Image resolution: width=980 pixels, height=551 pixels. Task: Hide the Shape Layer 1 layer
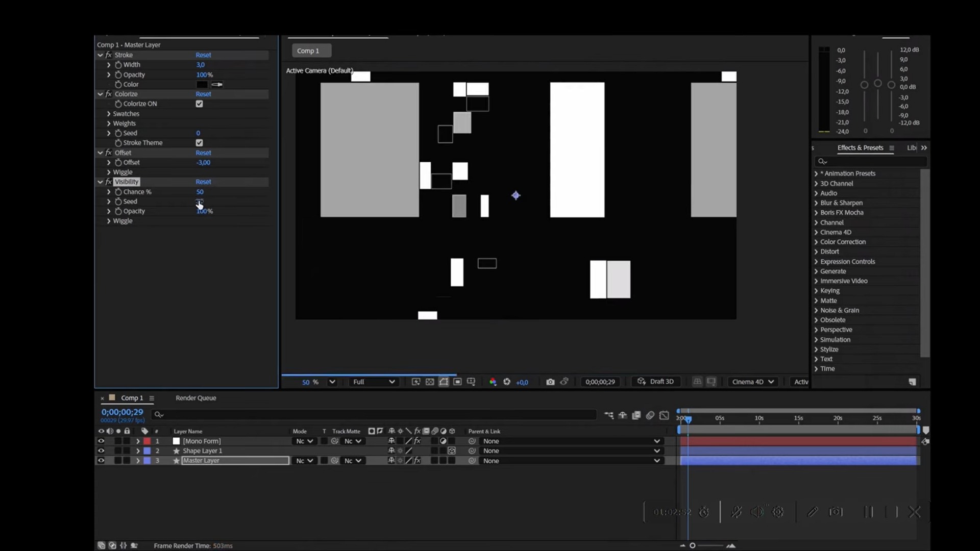[x=101, y=451]
